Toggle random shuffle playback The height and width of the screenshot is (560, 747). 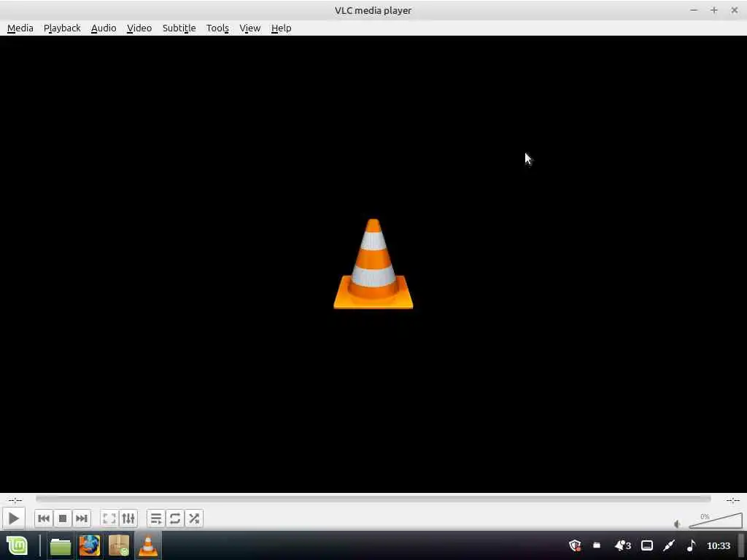tap(194, 518)
